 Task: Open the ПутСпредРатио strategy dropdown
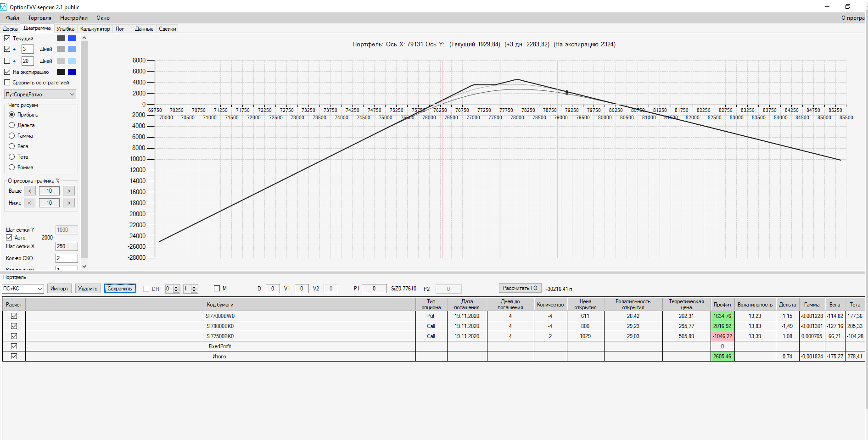[40, 95]
